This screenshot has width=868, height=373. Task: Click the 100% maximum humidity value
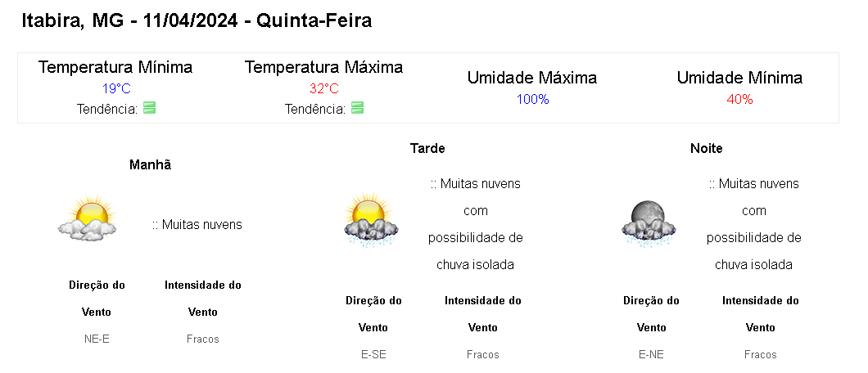(532, 99)
